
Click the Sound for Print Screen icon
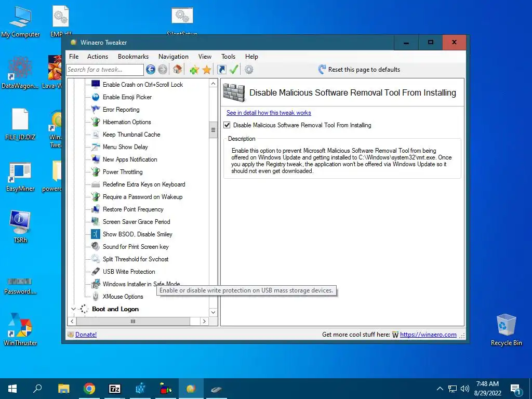pos(96,247)
